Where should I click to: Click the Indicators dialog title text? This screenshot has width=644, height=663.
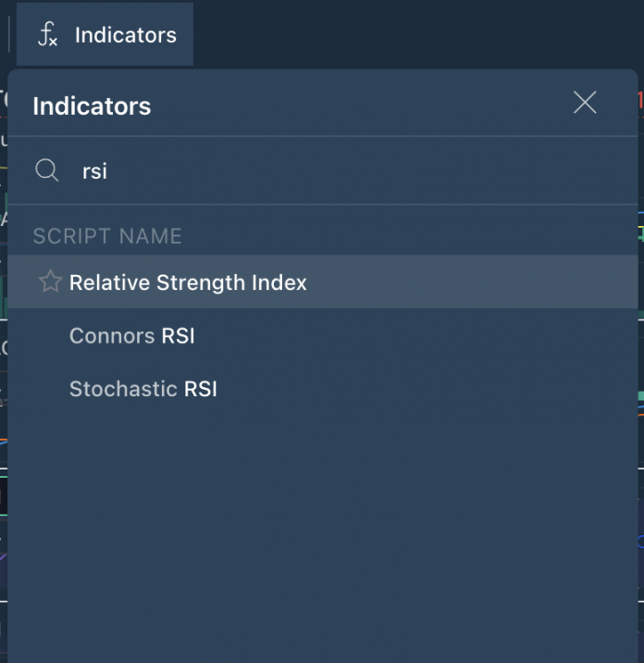[x=92, y=106]
